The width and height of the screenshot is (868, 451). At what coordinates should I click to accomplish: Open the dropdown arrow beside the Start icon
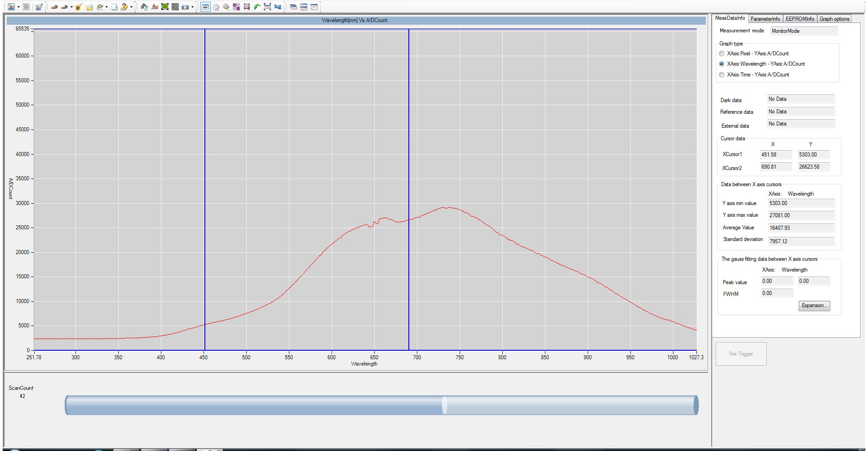(18, 7)
